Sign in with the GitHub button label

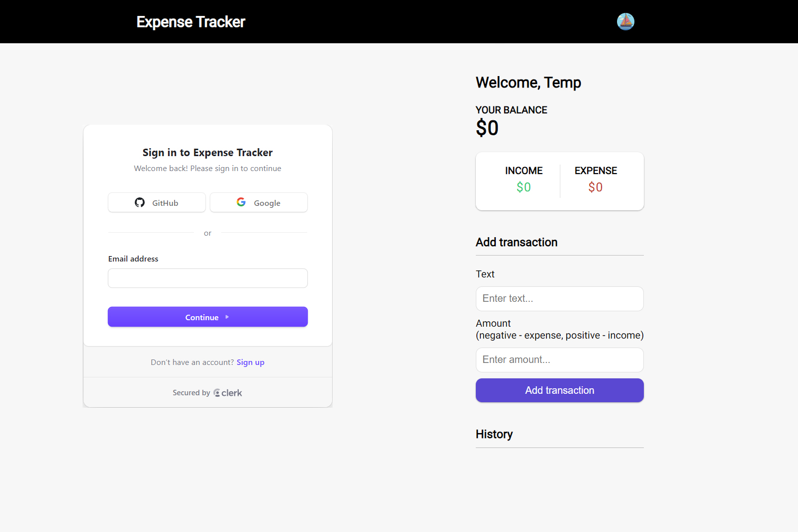coord(165,203)
